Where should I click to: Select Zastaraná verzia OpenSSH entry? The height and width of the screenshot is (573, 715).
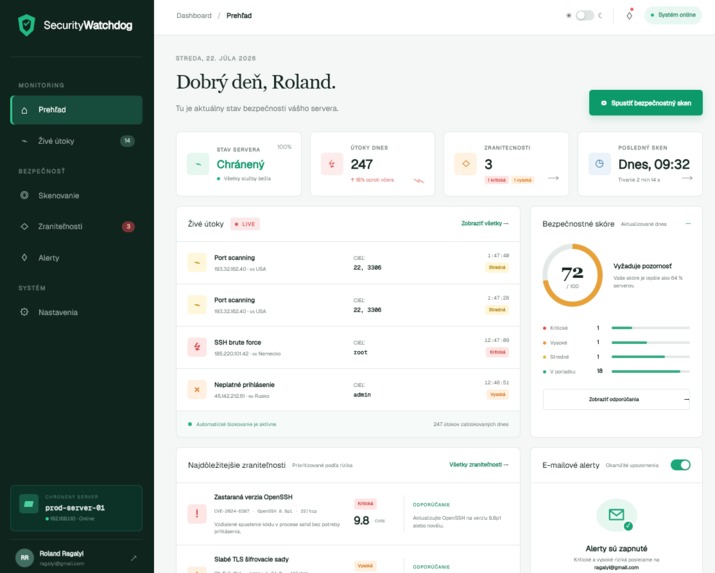[x=253, y=497]
